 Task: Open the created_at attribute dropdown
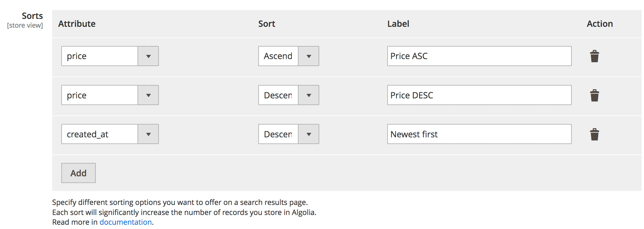coord(148,134)
